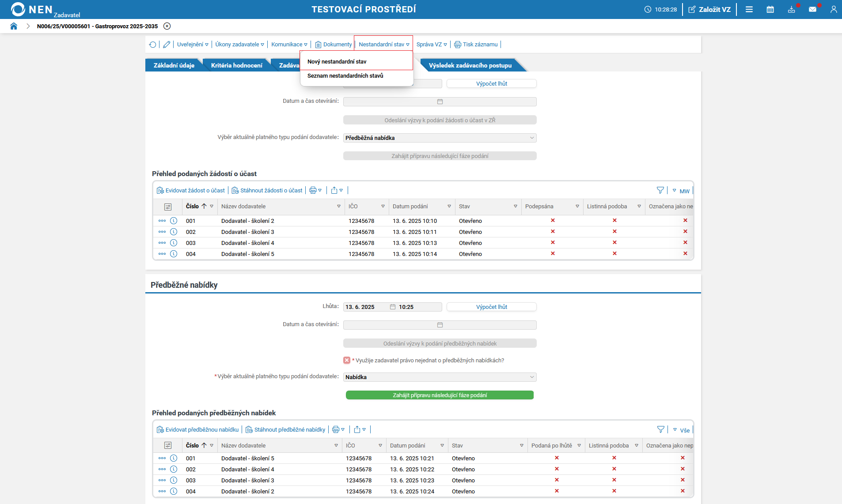Click Dodavatel - školení 4 in žádosti table
This screenshot has height=504, width=842.
coord(248,243)
